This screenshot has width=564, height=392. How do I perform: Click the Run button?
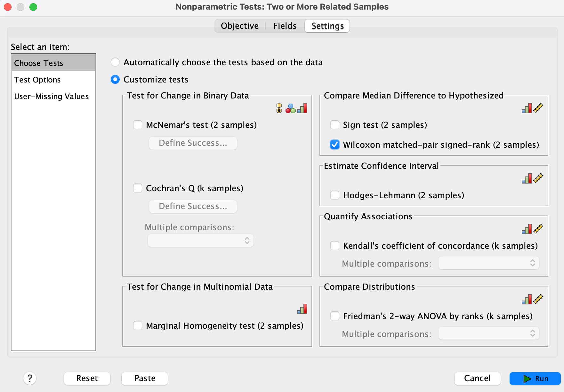coord(535,379)
